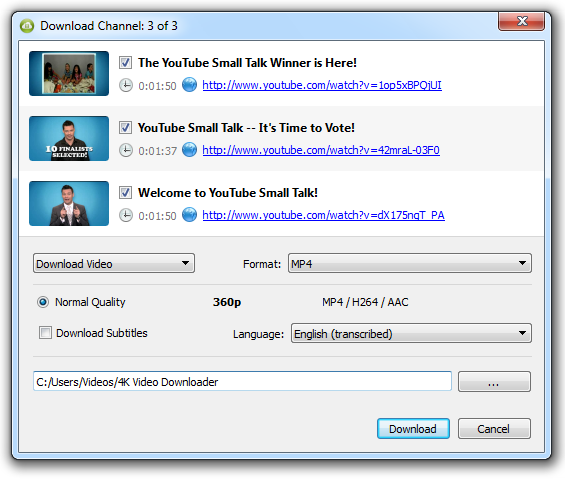Image resolution: width=565 pixels, height=480 pixels.
Task: Click the globe icon for It's Time to Vote video
Action: 189,150
